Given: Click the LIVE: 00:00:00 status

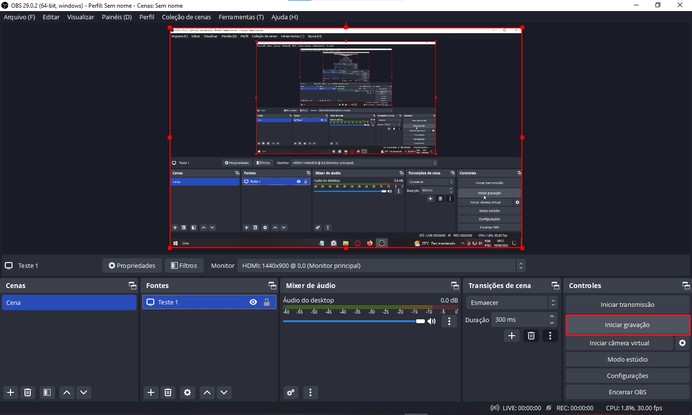Looking at the screenshot, I should (521, 408).
